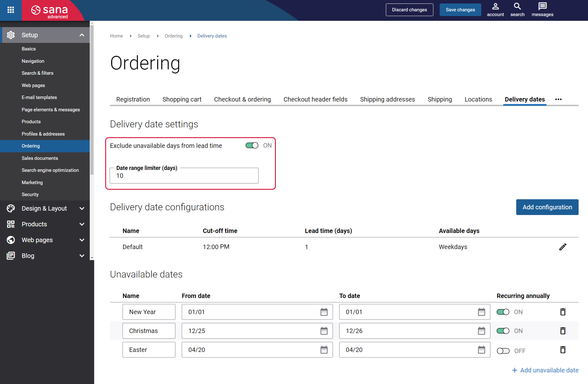Delete the Christmas unavailable date
Image resolution: width=588 pixels, height=384 pixels.
(563, 331)
